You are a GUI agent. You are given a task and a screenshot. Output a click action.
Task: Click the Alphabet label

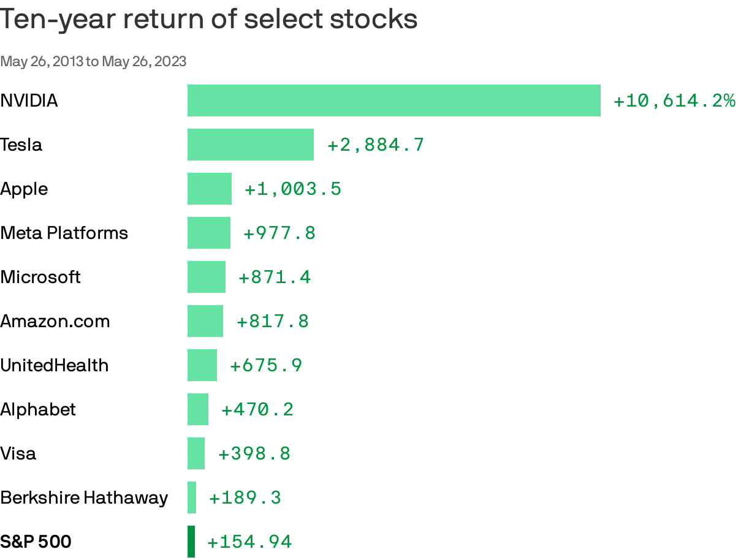click(38, 409)
